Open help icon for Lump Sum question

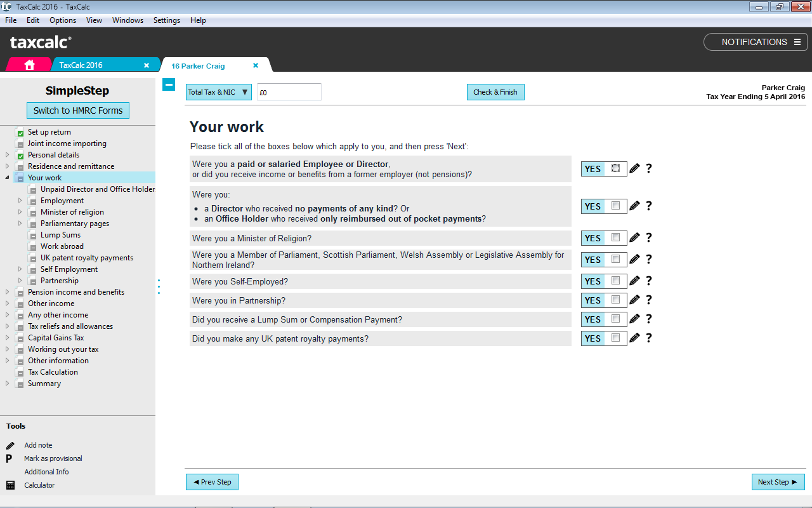coord(648,319)
